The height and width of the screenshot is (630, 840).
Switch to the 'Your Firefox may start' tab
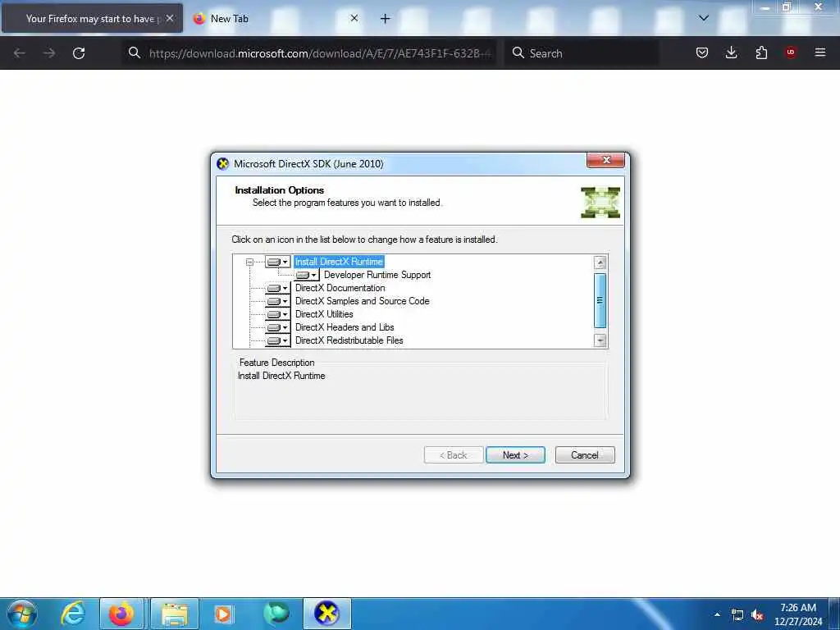click(92, 18)
